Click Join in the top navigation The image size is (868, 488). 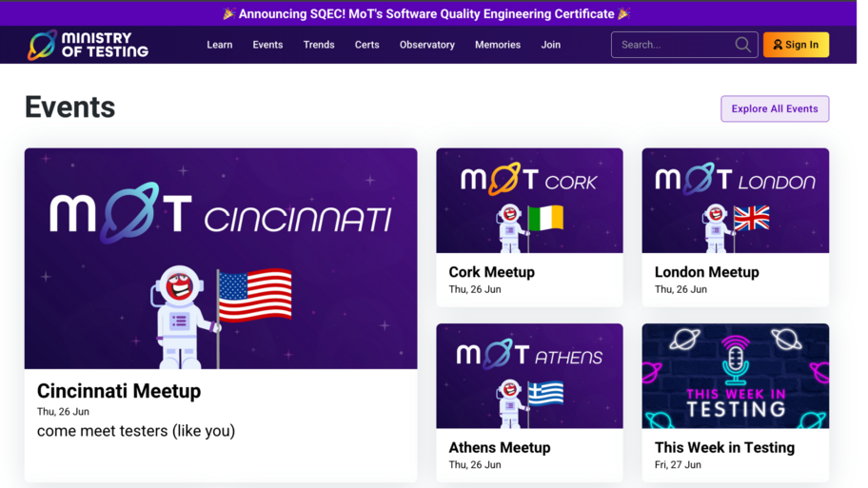[x=551, y=45]
